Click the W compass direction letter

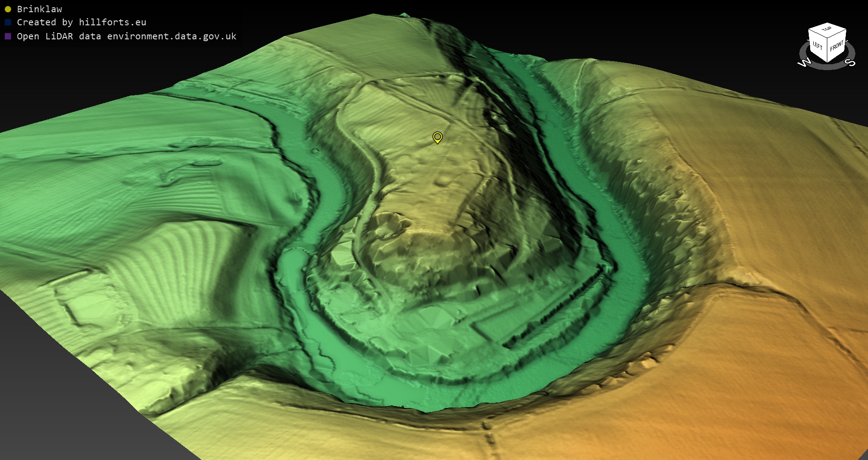pyautogui.click(x=804, y=62)
